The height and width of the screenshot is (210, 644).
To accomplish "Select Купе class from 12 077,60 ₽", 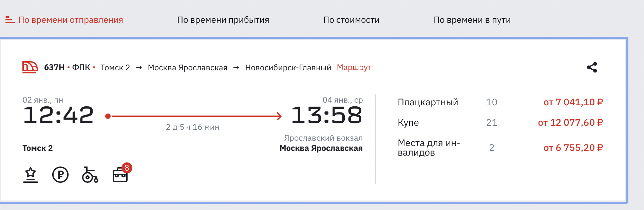I will pos(500,122).
